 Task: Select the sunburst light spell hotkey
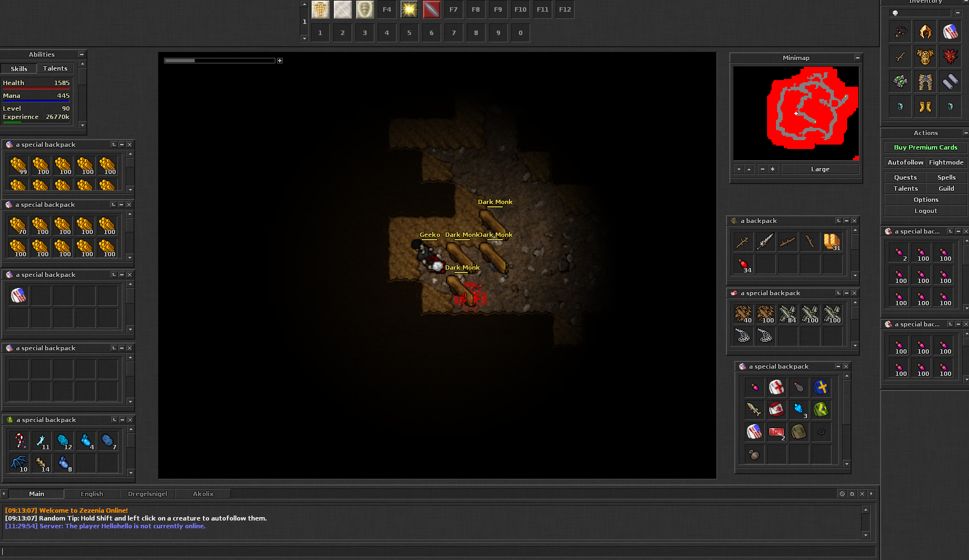[x=409, y=9]
